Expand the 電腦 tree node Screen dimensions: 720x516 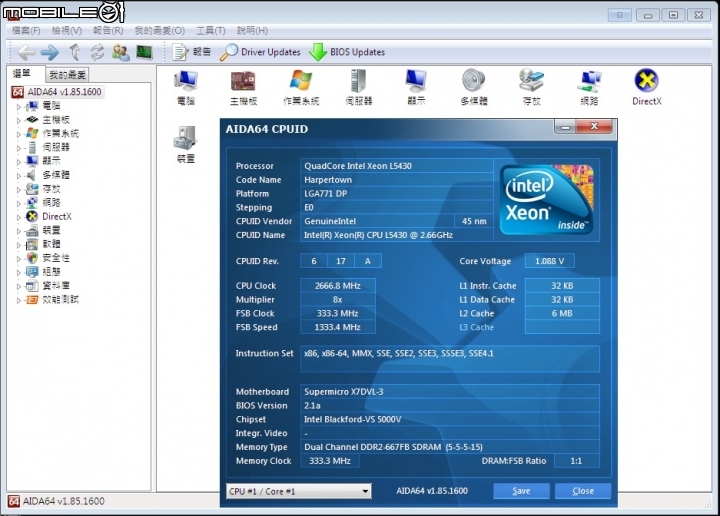pyautogui.click(x=18, y=106)
